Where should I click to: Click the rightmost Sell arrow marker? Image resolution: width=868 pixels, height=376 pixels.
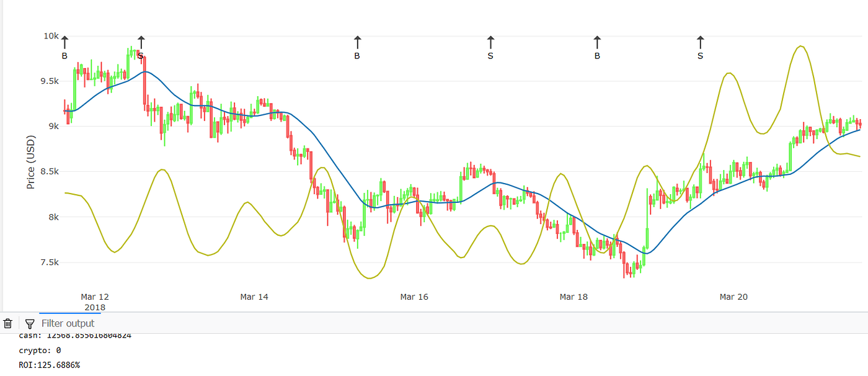(700, 43)
